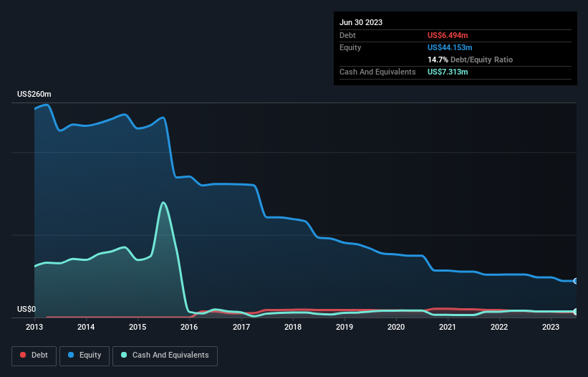The width and height of the screenshot is (588, 377).
Task: Click the US$0 y-axis label
Action: (26, 309)
